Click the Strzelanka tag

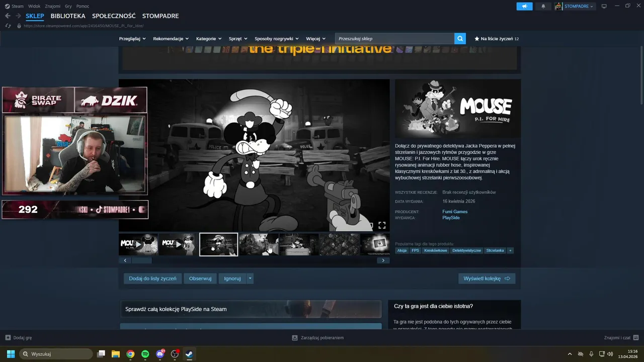tap(495, 250)
